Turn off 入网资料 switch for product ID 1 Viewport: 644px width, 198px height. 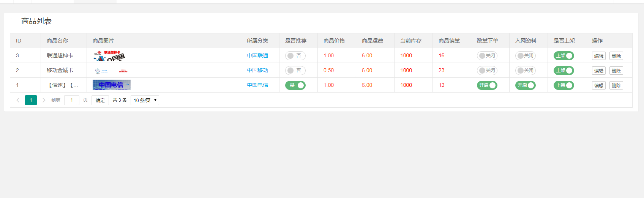[x=525, y=85]
